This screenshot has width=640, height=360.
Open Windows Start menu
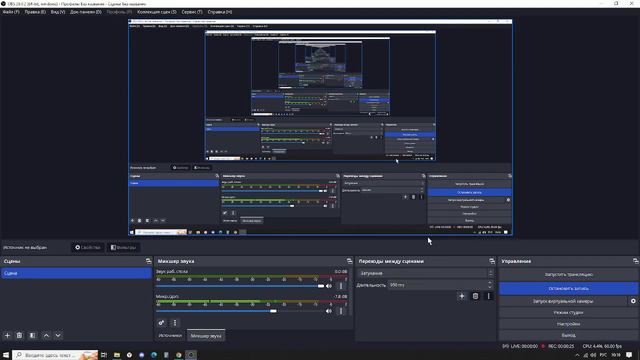tap(6, 355)
